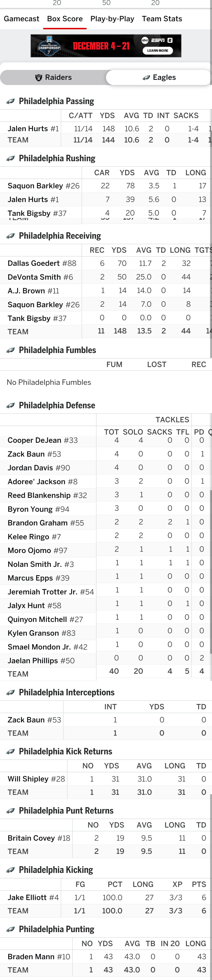The image size is (212, 980).
Task: Open Dallas Goedert's player page
Action: [x=34, y=263]
